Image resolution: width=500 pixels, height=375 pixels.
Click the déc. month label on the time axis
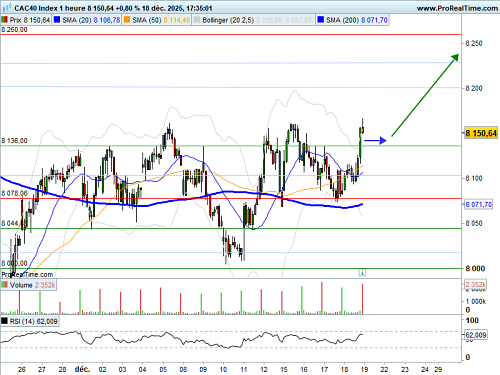[82, 369]
